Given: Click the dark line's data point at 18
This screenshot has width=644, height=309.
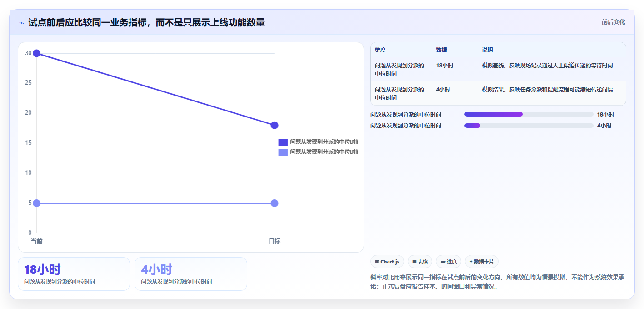Looking at the screenshot, I should [275, 125].
